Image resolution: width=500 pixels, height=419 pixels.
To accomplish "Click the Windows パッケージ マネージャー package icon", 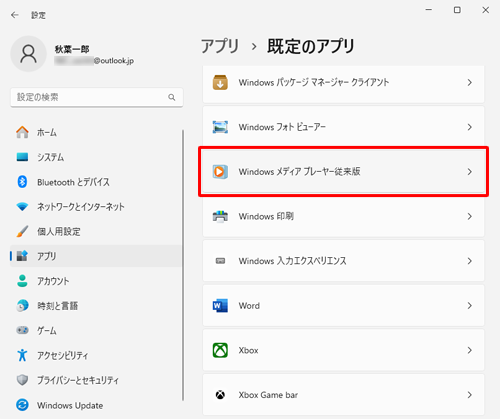I will (220, 82).
